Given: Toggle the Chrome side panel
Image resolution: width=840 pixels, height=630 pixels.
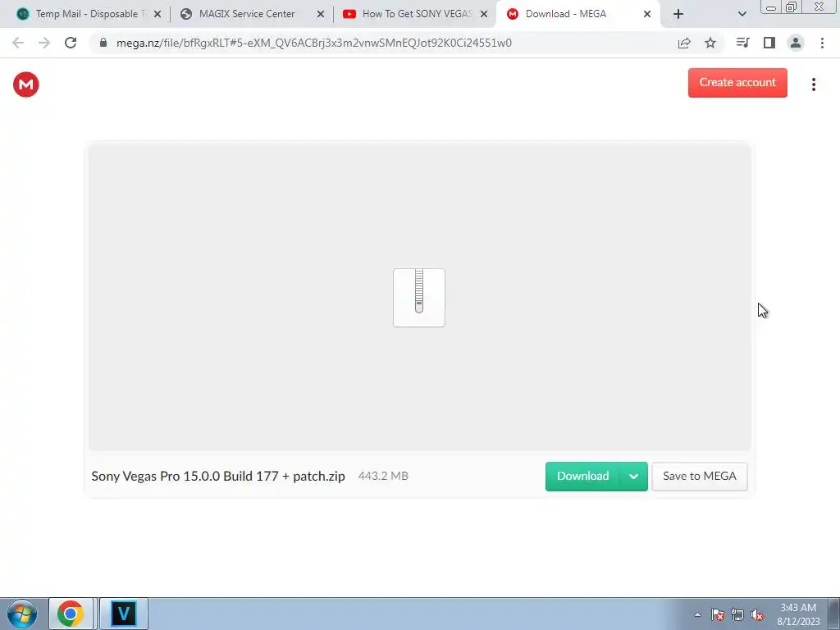Looking at the screenshot, I should [769, 43].
